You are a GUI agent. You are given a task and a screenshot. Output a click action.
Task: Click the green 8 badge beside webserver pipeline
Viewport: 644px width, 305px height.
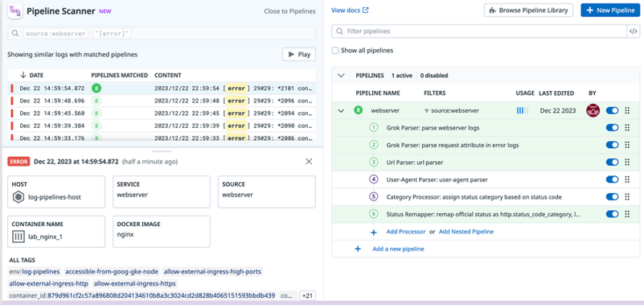pos(358,110)
